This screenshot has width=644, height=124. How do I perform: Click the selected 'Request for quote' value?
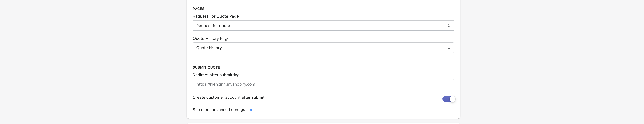(x=213, y=25)
